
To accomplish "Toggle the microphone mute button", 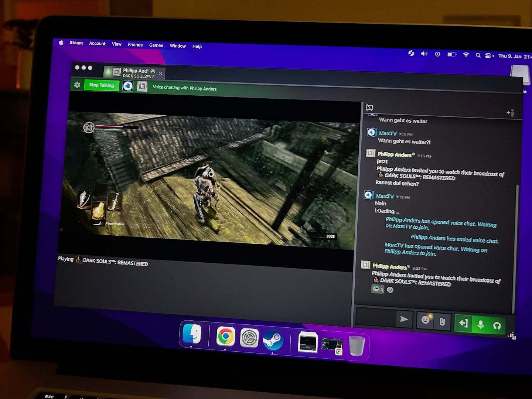I will click(481, 325).
